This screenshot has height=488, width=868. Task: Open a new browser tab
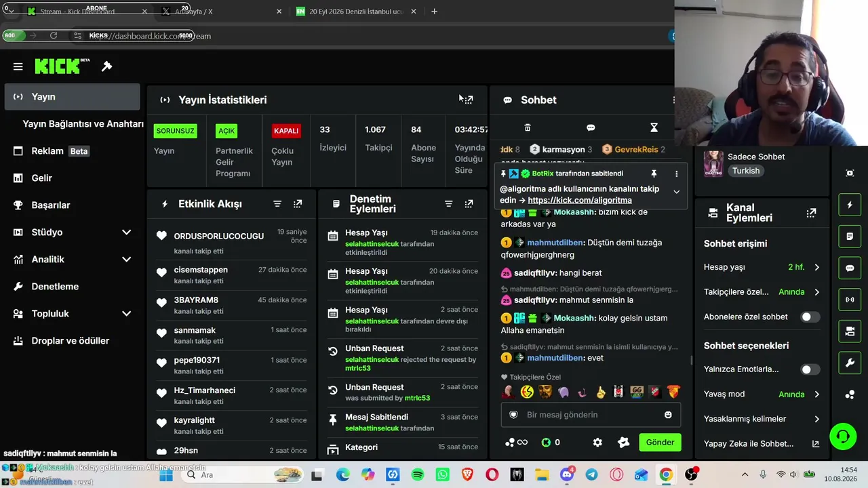(x=434, y=12)
